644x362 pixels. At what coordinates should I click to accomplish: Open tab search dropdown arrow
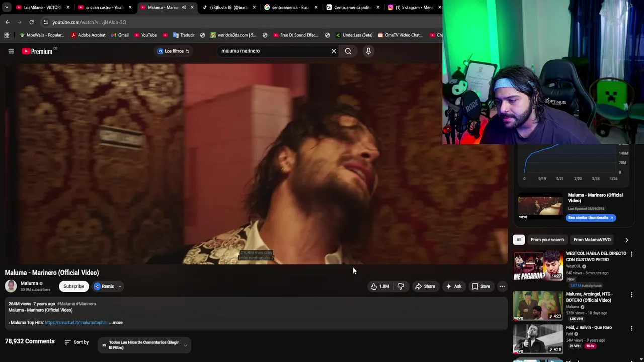coord(7,7)
